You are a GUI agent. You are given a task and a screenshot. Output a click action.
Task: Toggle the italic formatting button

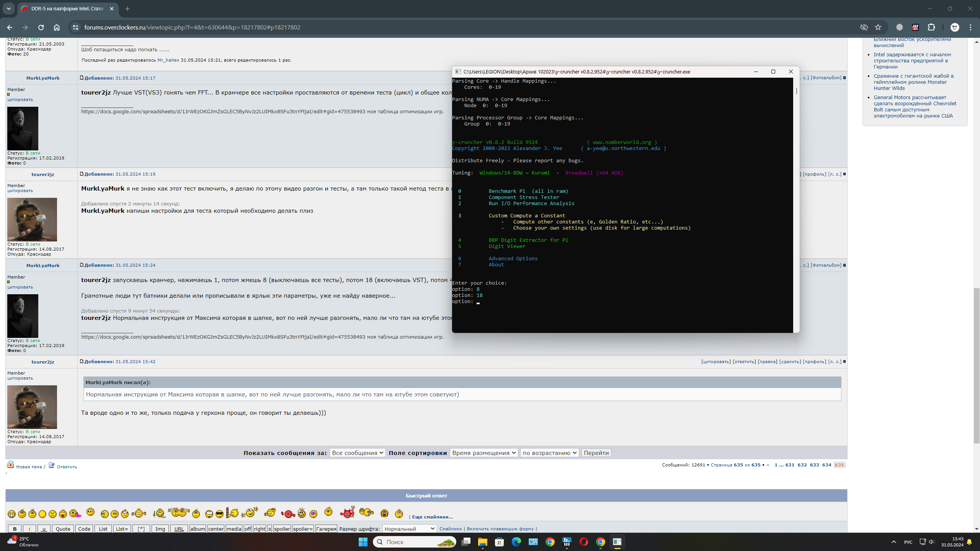(x=29, y=529)
